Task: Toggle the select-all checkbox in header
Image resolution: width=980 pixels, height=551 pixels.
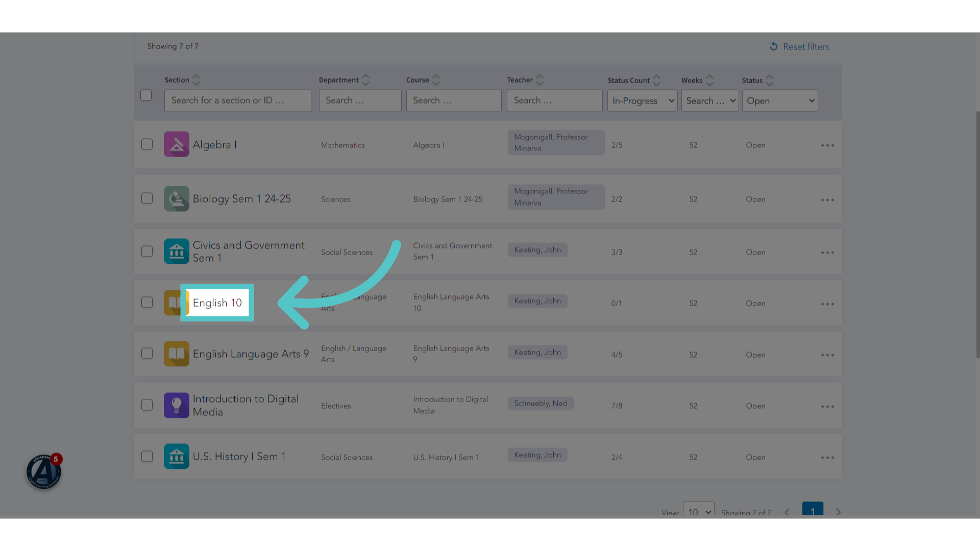Action: pos(146,95)
